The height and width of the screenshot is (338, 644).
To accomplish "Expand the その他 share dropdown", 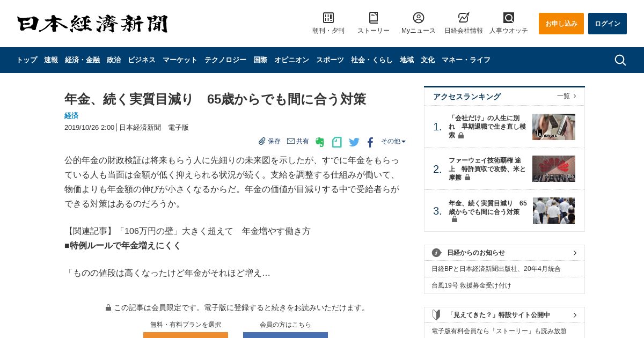I will point(393,141).
